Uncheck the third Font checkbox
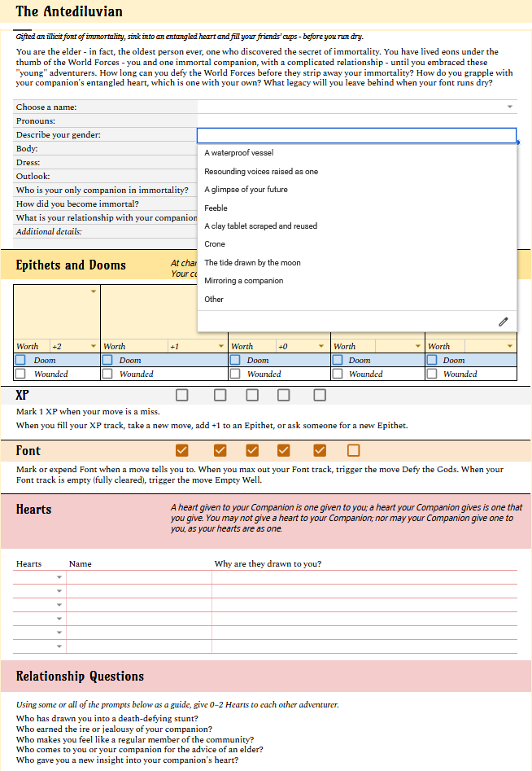The width and height of the screenshot is (532, 771). point(252,450)
